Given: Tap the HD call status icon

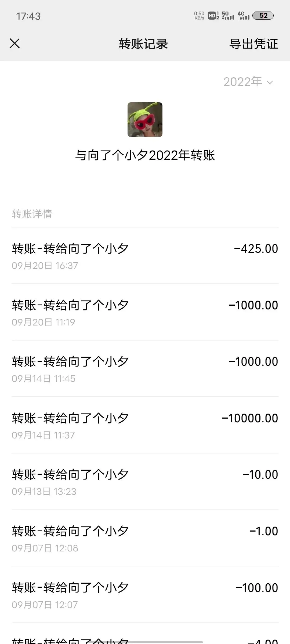Looking at the screenshot, I should point(213,16).
